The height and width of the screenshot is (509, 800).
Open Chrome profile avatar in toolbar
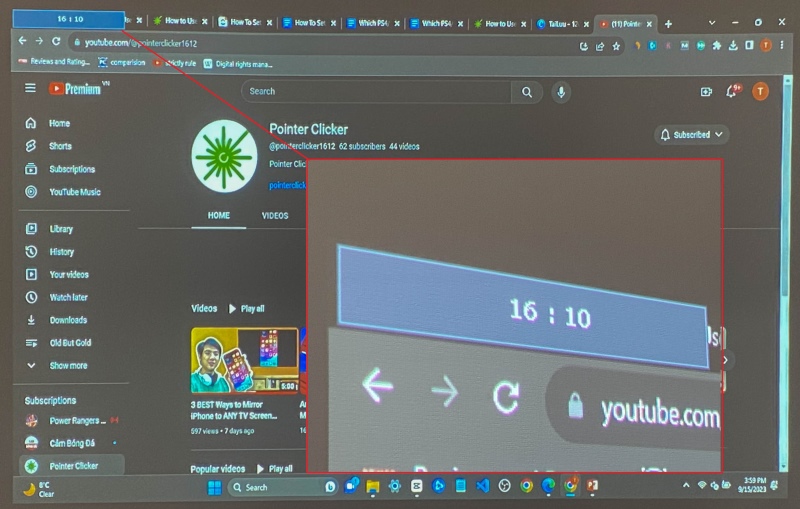(766, 45)
